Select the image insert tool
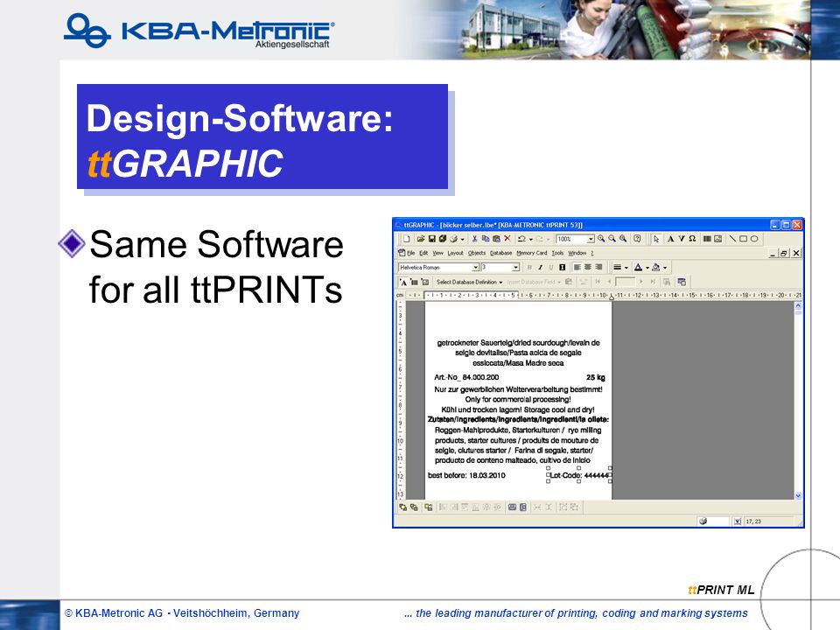The height and width of the screenshot is (630, 840). coord(717,239)
